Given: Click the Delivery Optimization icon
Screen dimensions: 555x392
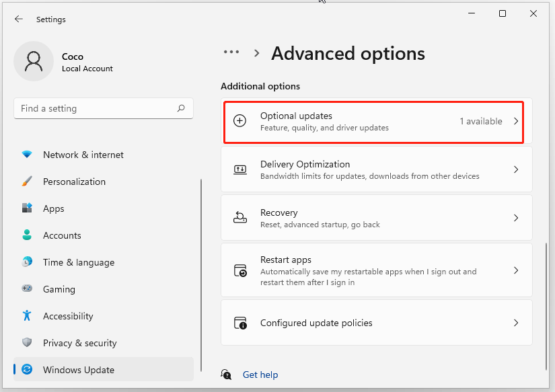Looking at the screenshot, I should point(240,169).
